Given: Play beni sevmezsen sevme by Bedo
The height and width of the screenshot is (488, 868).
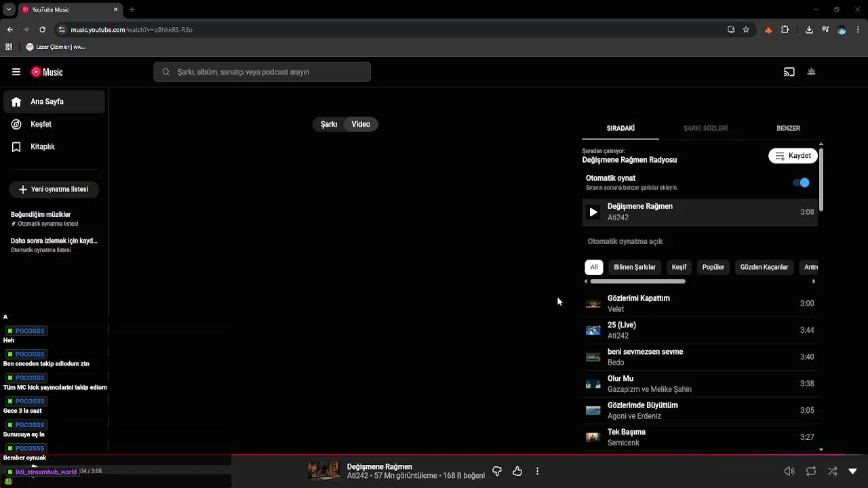Looking at the screenshot, I should coord(700,357).
